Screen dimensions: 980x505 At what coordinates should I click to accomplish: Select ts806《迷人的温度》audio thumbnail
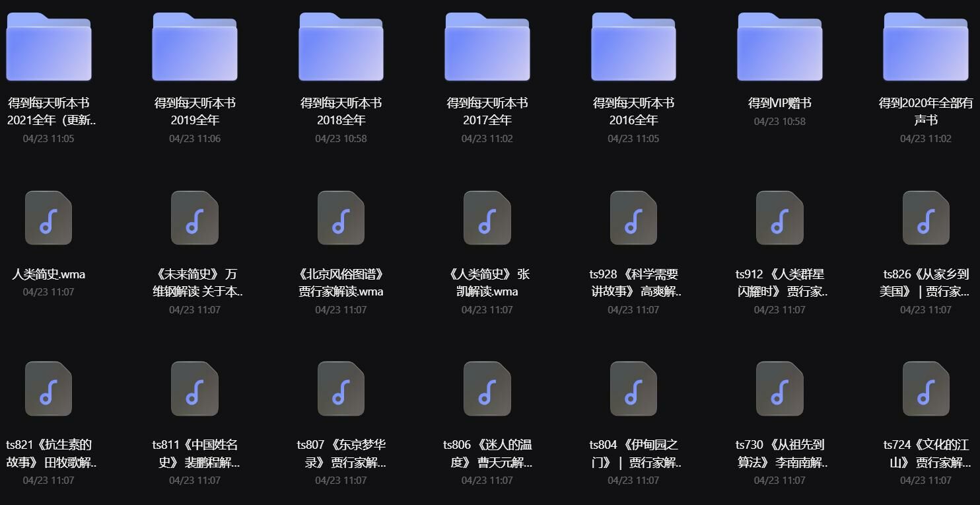click(x=487, y=389)
